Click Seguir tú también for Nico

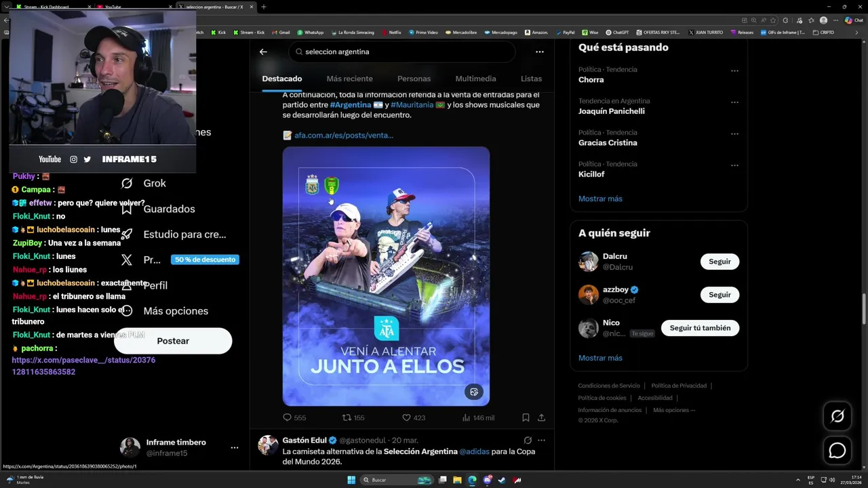point(700,328)
